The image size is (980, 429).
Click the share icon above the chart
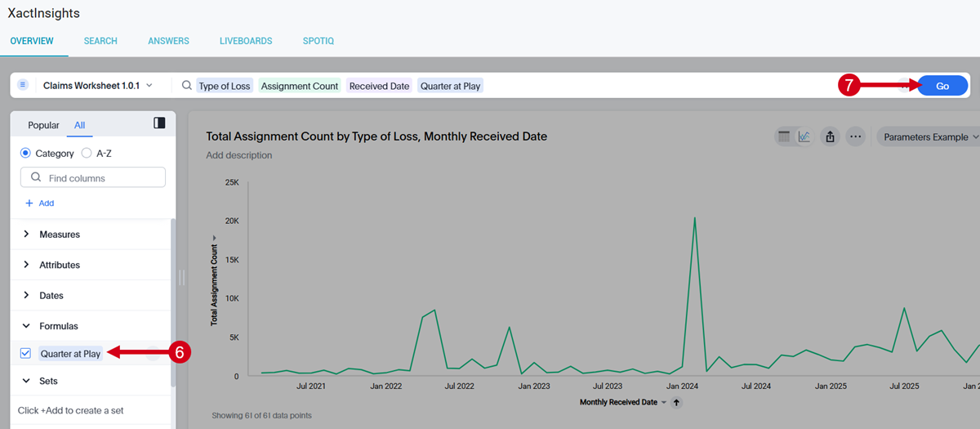pos(830,137)
